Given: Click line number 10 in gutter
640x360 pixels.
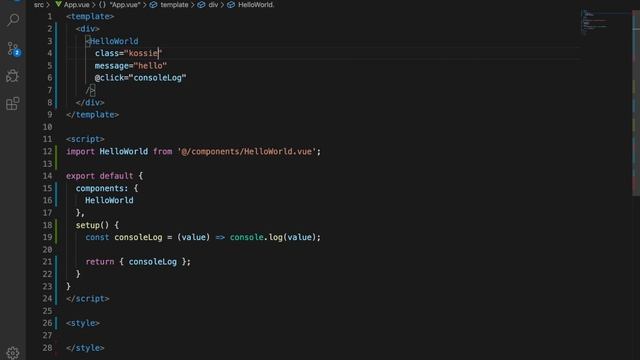Looking at the screenshot, I should tap(47, 127).
